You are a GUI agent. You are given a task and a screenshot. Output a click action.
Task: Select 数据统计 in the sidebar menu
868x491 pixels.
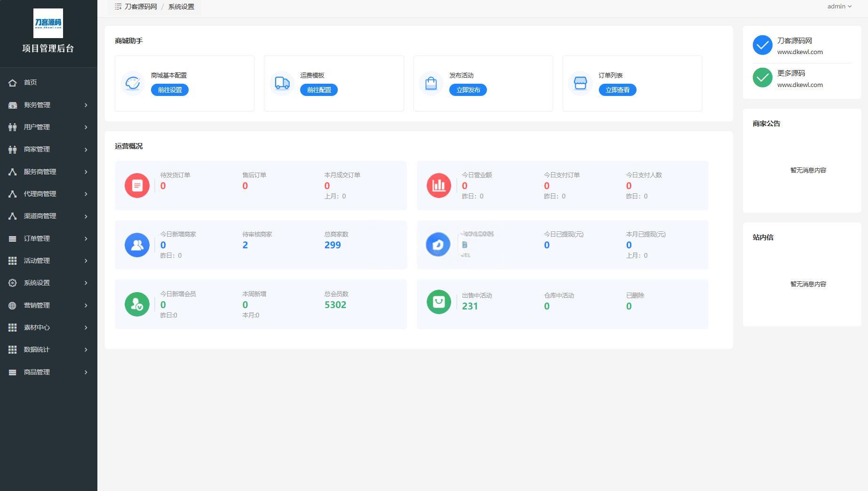click(x=48, y=349)
